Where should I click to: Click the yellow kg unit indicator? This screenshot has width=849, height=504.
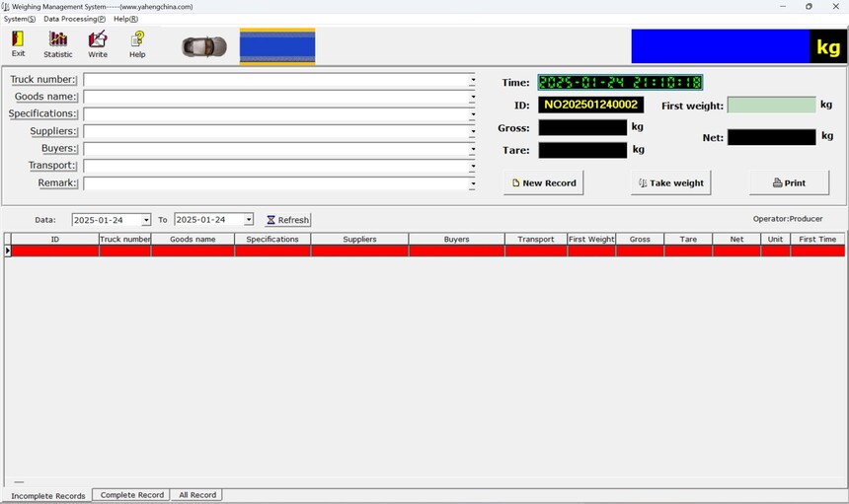[827, 46]
